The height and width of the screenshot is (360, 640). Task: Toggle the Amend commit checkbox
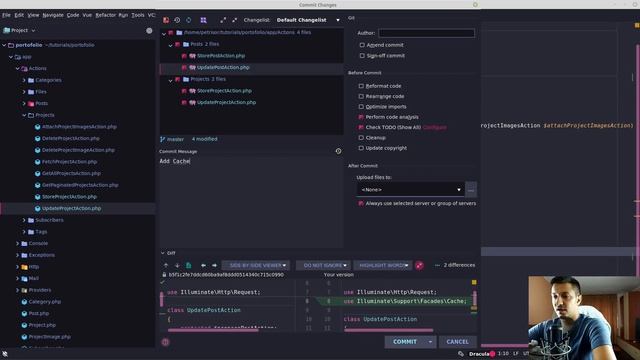[362, 45]
